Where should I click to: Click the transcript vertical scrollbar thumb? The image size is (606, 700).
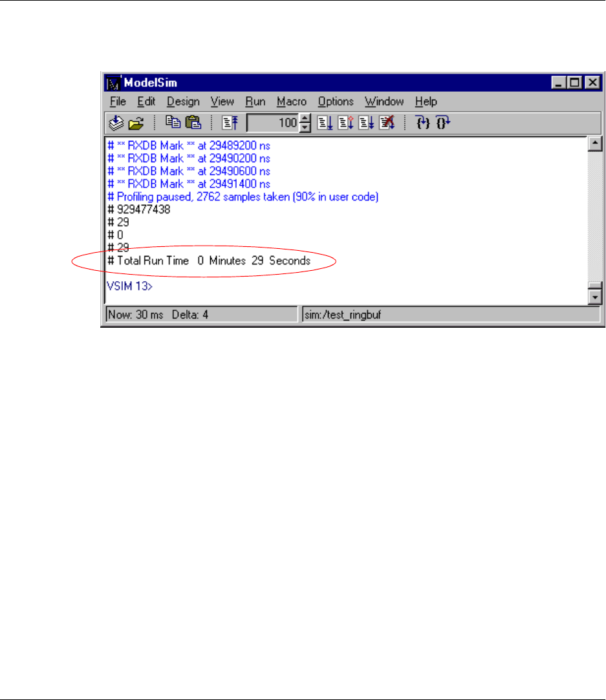coord(595,285)
